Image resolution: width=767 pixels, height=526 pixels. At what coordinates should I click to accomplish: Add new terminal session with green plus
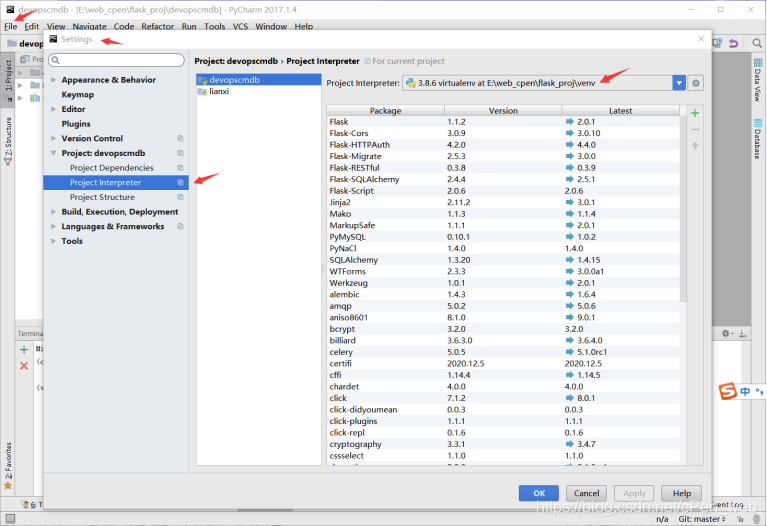point(24,350)
